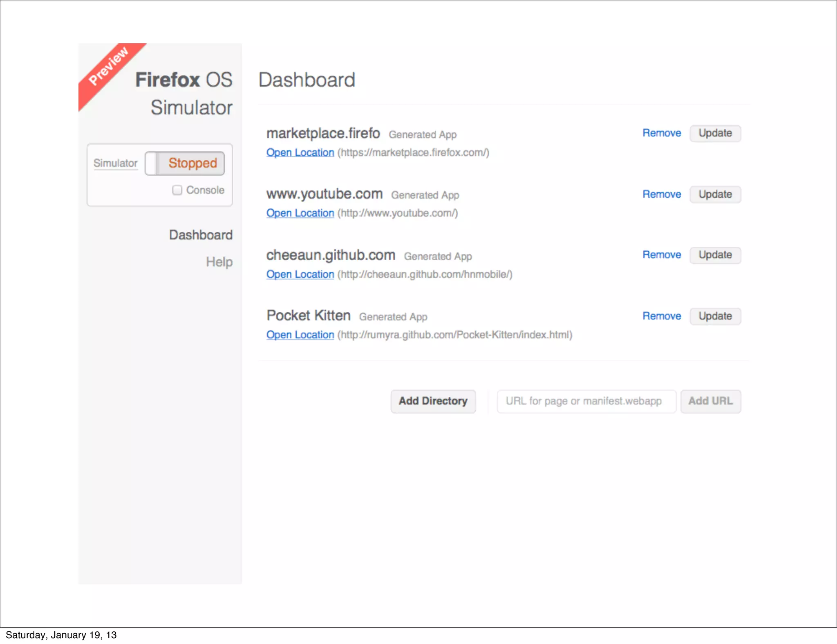Remove the www.youtube.com app
The image size is (837, 644).
coord(661,195)
